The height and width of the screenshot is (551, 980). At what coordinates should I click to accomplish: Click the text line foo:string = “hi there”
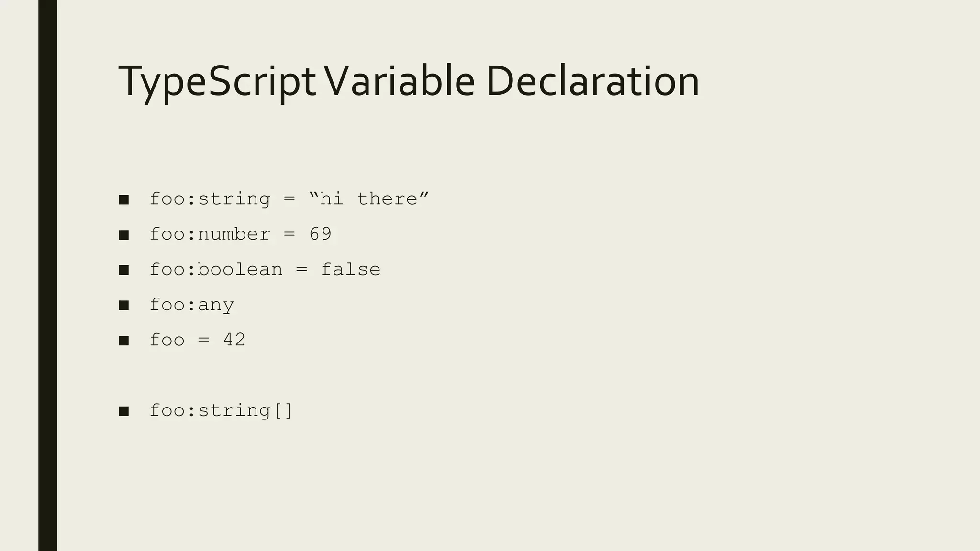(290, 198)
